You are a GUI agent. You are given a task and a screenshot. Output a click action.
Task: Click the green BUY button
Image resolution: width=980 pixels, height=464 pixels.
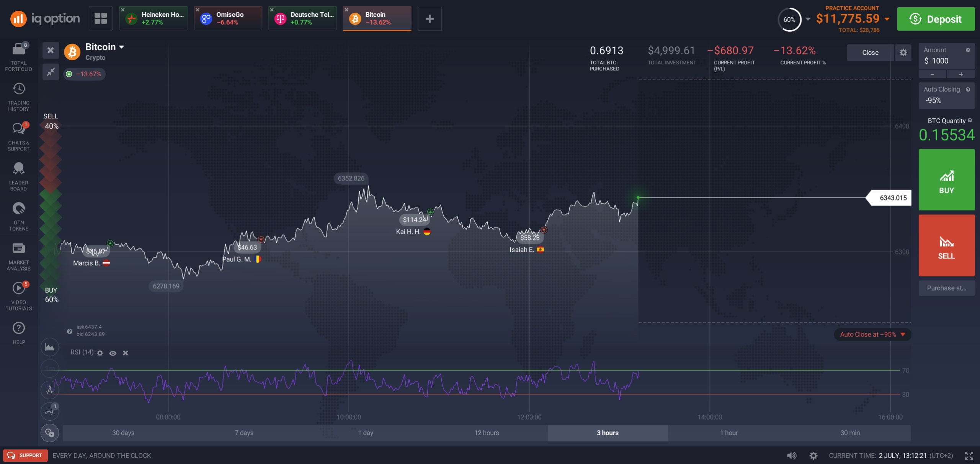click(x=946, y=180)
